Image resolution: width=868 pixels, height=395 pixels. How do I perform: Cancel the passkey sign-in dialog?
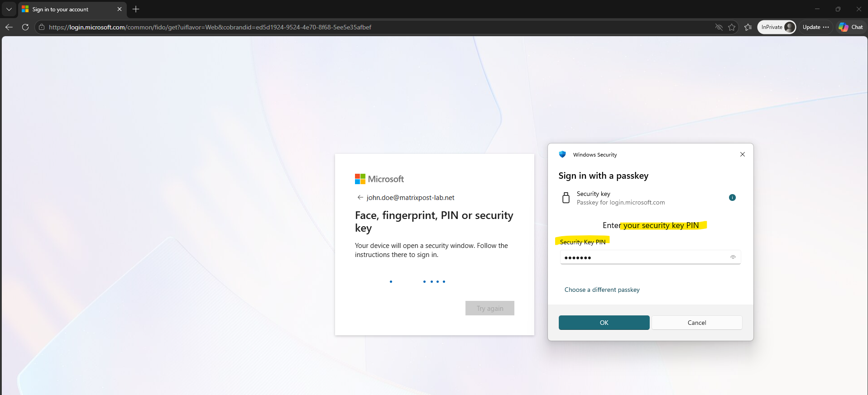(697, 323)
